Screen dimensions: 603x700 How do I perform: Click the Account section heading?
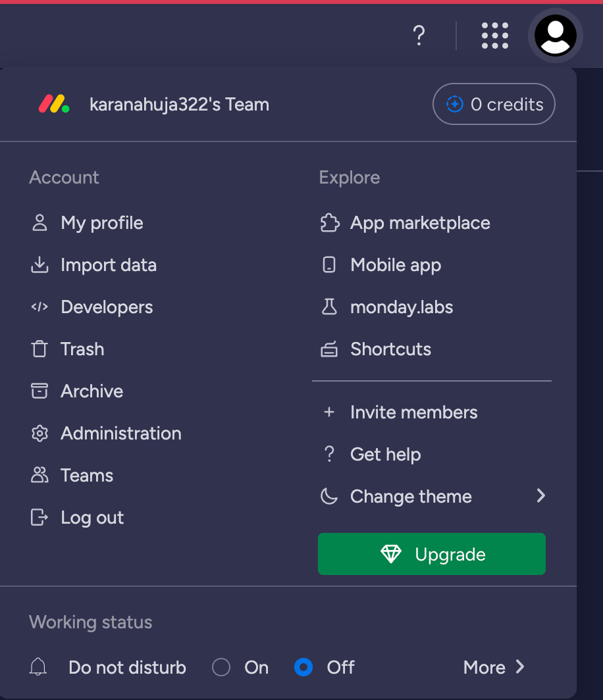pyautogui.click(x=64, y=177)
